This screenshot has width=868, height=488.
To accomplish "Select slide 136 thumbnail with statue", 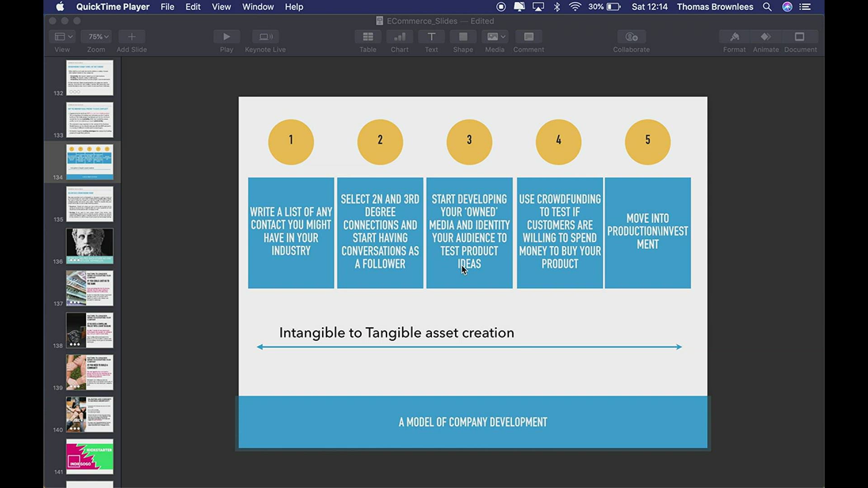I will point(90,246).
